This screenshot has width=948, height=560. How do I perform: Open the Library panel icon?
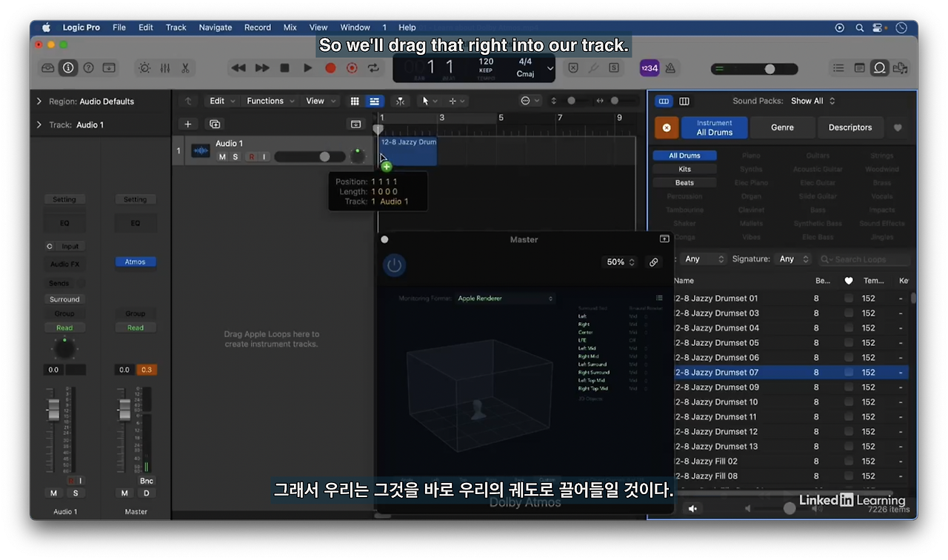point(48,68)
